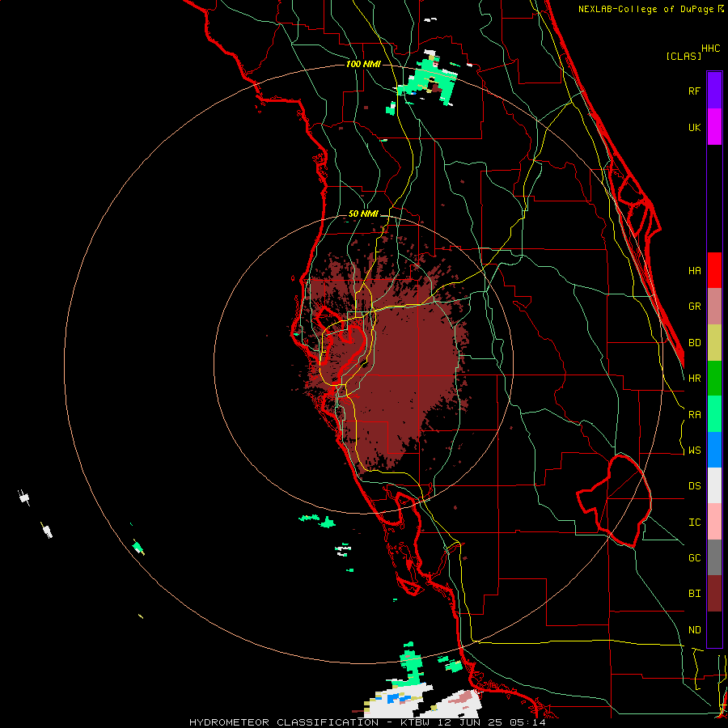Click the 'GC' legend label

coord(694,558)
